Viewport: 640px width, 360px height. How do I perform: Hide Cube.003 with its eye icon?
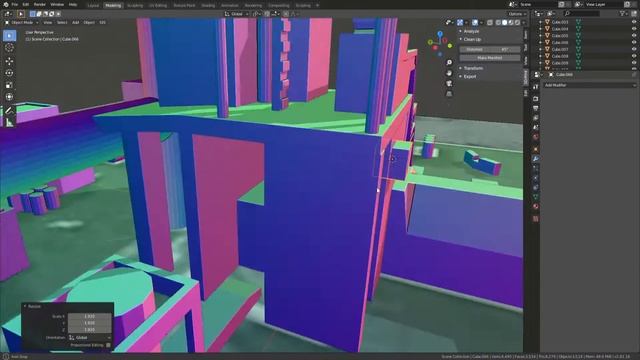click(x=634, y=22)
